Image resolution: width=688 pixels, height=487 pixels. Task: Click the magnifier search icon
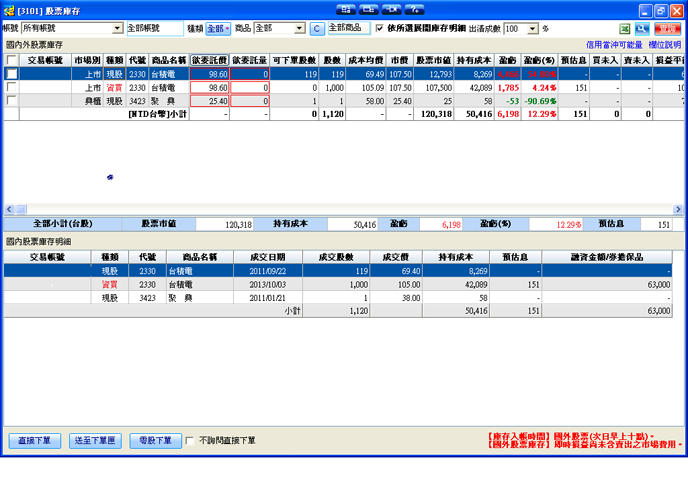click(x=643, y=29)
